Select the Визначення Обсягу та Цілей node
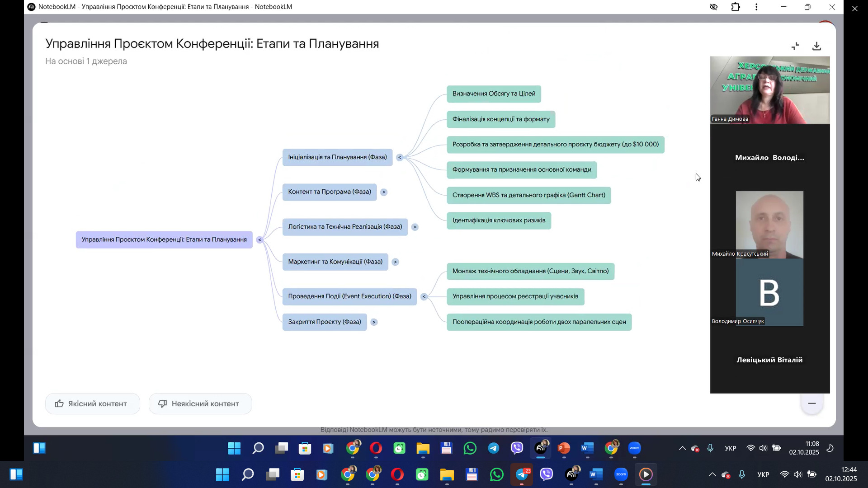Viewport: 868px width, 488px height. point(494,94)
